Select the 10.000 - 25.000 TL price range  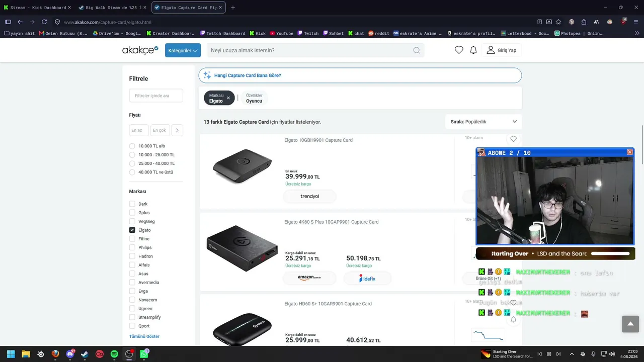click(132, 155)
